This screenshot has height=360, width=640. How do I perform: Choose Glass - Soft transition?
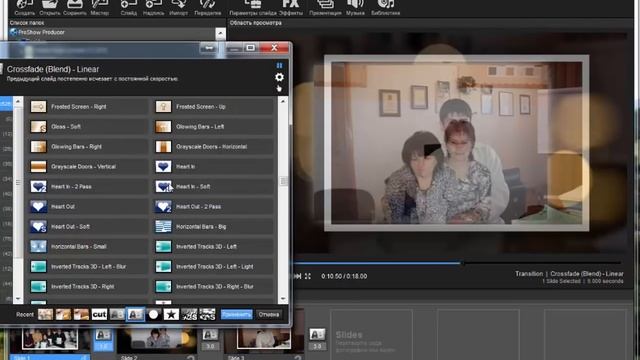pos(88,127)
